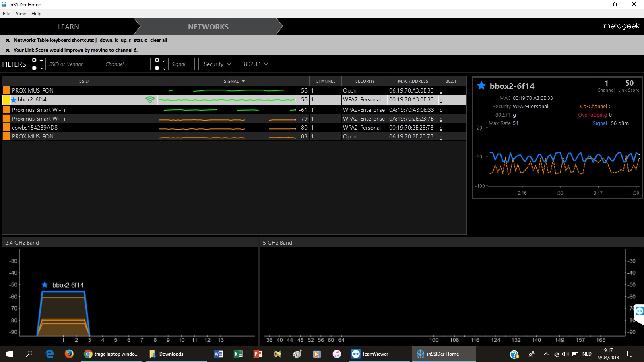Click MAC address 0A:19:70:A3:0E:33 in the table
The height and width of the screenshot is (362, 644).
pos(411,110)
